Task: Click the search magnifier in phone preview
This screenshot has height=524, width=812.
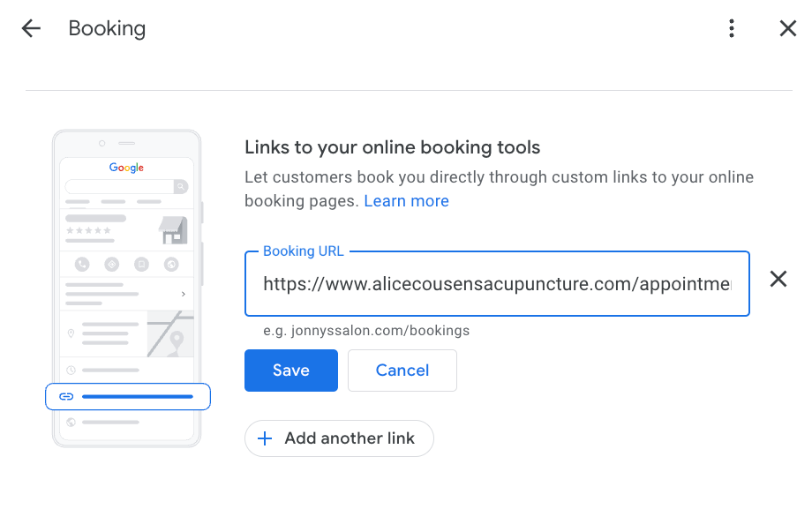Action: (180, 187)
